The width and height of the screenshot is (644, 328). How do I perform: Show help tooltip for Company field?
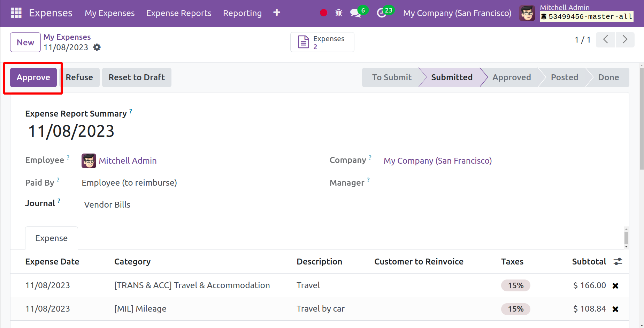pyautogui.click(x=370, y=157)
